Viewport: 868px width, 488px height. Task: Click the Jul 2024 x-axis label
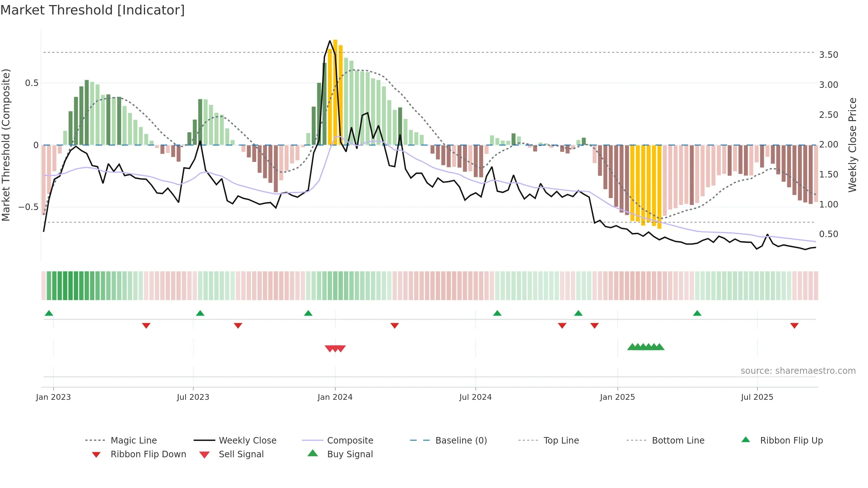coord(476,397)
